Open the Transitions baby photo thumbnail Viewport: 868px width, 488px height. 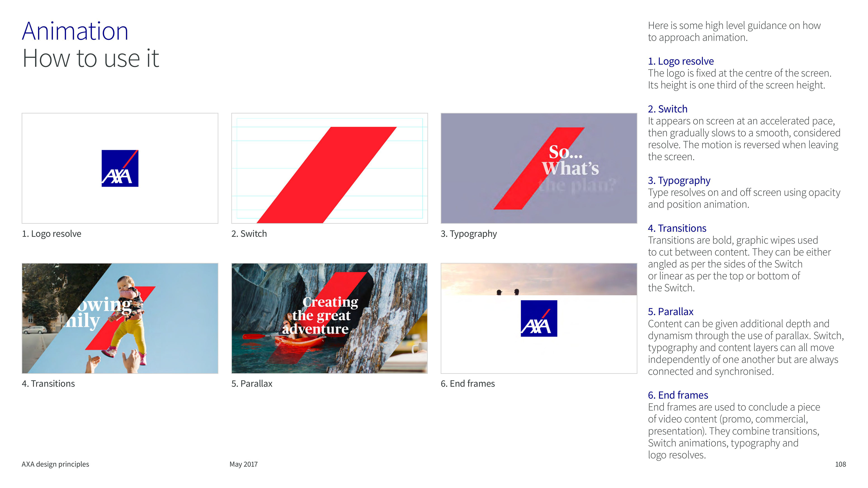point(120,318)
